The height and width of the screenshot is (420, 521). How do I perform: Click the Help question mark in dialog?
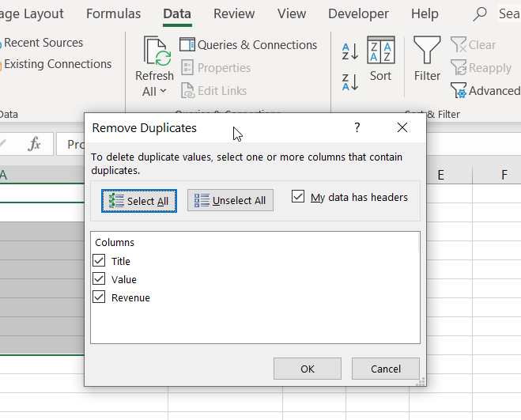coord(357,127)
